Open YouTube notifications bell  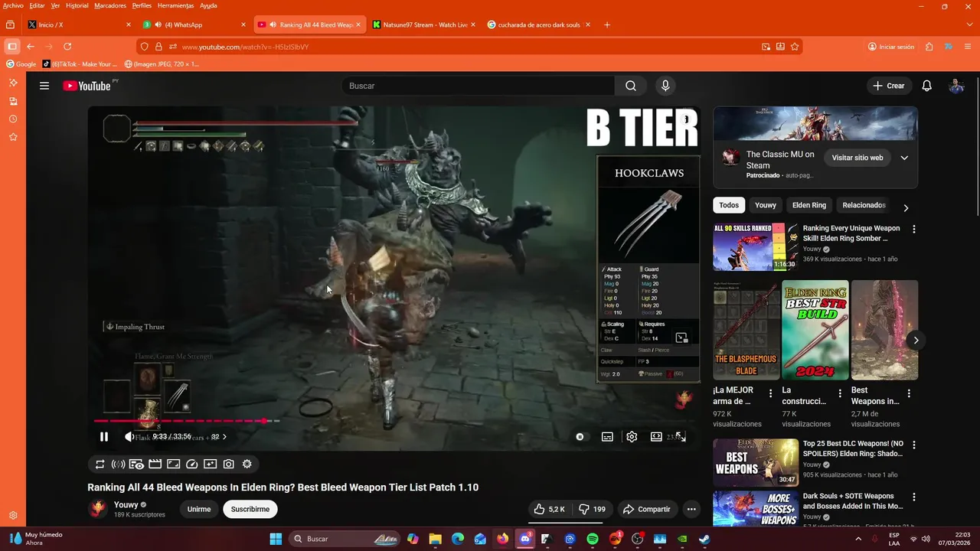(927, 86)
